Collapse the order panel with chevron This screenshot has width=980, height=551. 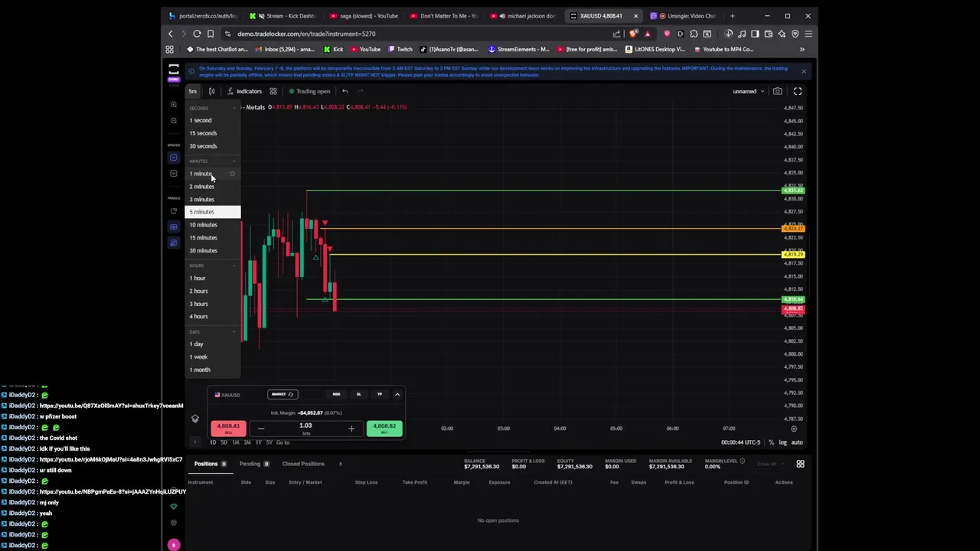pyautogui.click(x=397, y=394)
